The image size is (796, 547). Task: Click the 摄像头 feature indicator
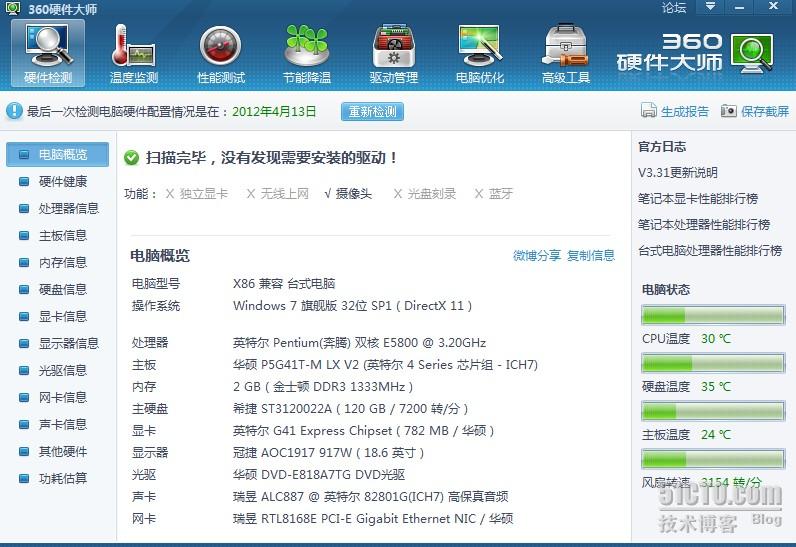[x=348, y=193]
